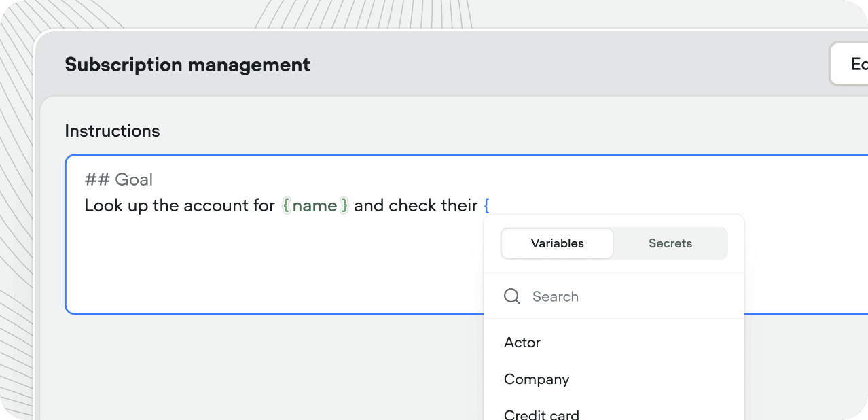Click the '## Goal' heading line
The width and height of the screenshot is (868, 420).
[x=118, y=179]
